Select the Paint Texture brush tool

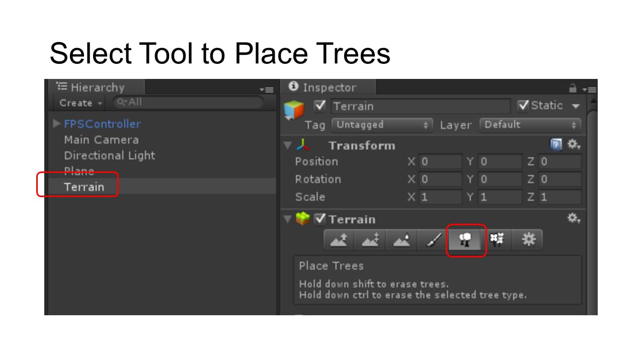pyautogui.click(x=432, y=240)
